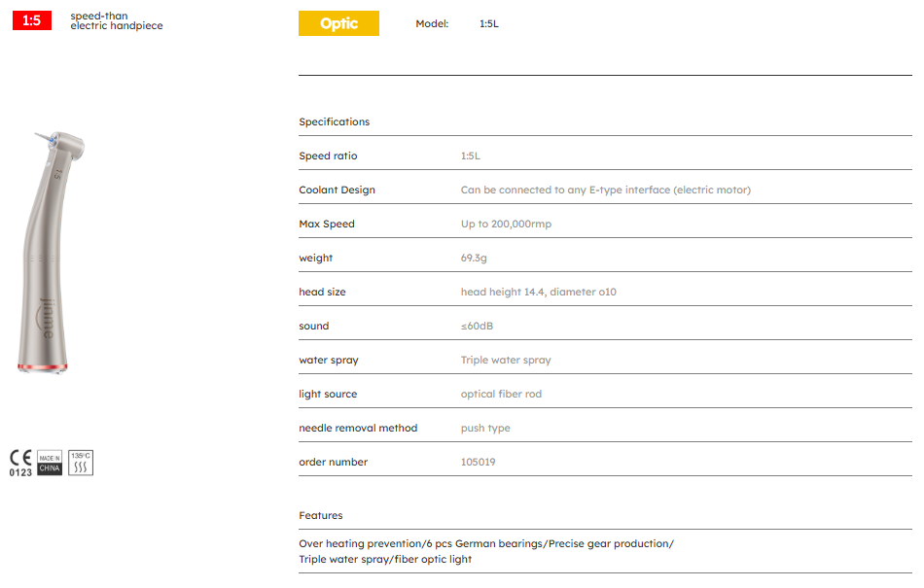Click the handpiece head with bur

pos(60,146)
